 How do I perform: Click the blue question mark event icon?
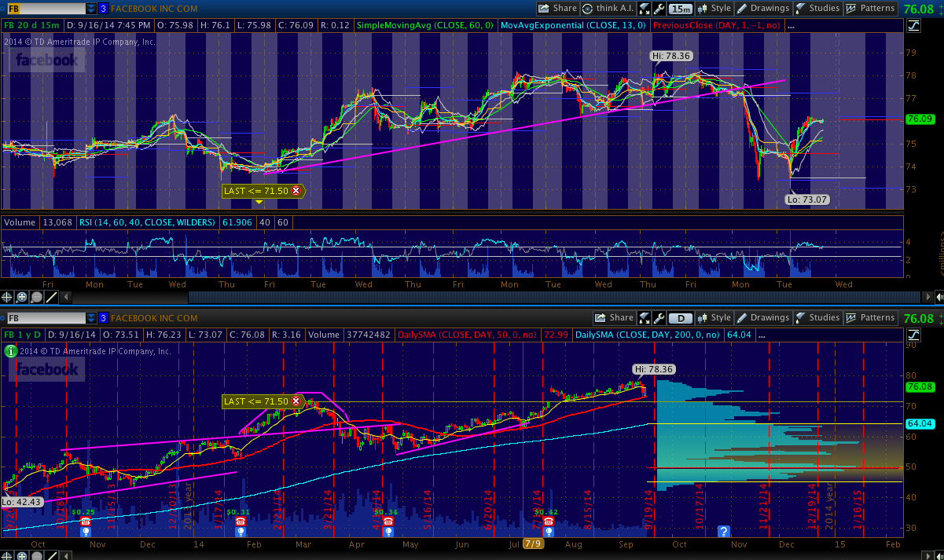pyautogui.click(x=724, y=532)
